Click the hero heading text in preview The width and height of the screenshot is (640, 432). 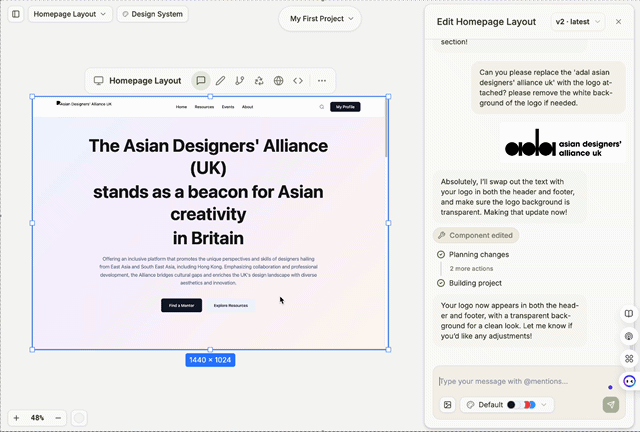[208, 192]
